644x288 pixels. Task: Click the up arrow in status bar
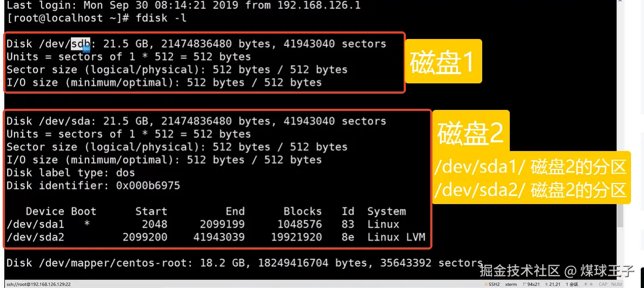pyautogui.click(x=585, y=284)
